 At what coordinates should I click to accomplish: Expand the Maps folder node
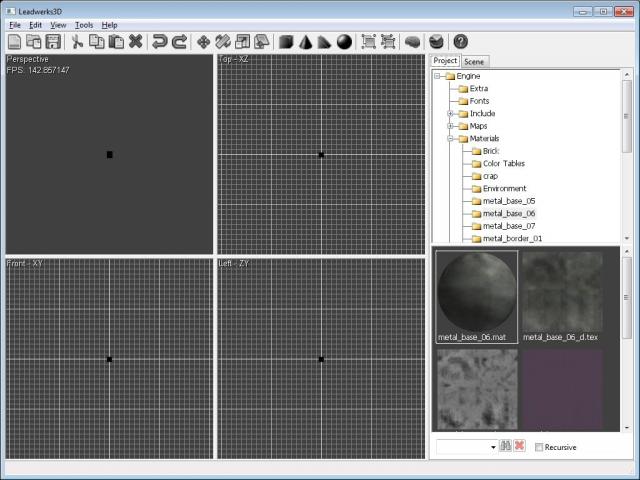(x=451, y=126)
